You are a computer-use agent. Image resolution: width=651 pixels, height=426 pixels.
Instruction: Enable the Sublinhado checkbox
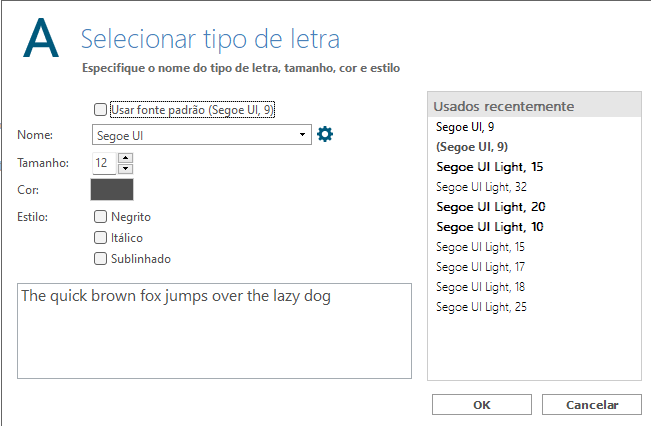100,259
